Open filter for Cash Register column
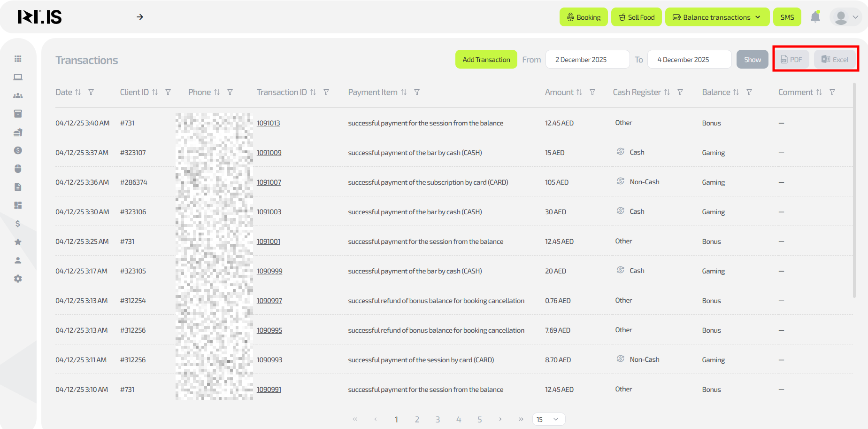 pyautogui.click(x=680, y=93)
